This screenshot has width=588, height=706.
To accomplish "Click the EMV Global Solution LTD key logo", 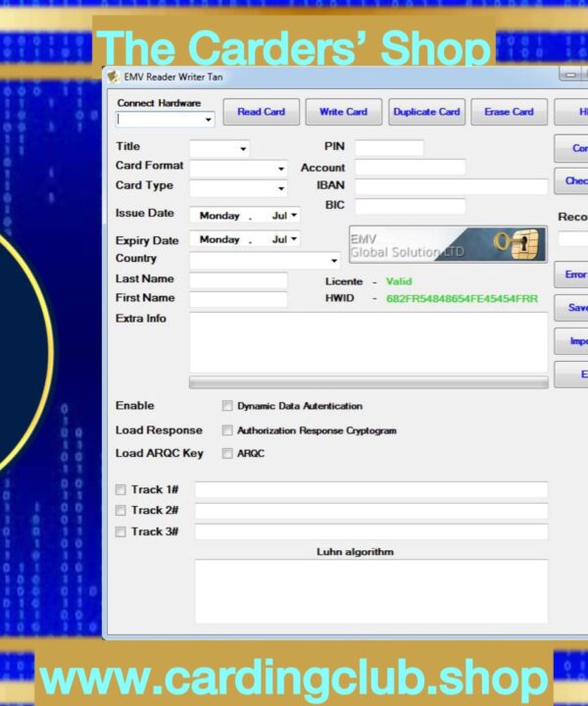I will pyautogui.click(x=448, y=244).
